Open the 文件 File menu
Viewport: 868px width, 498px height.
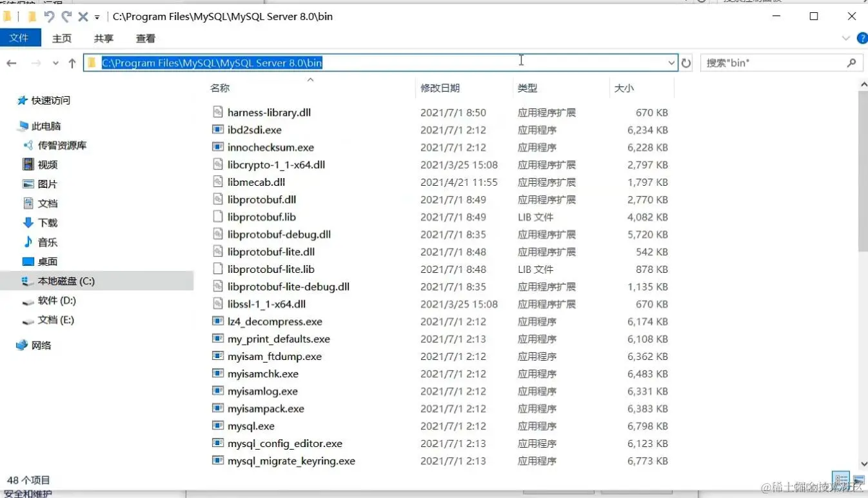pyautogui.click(x=19, y=38)
